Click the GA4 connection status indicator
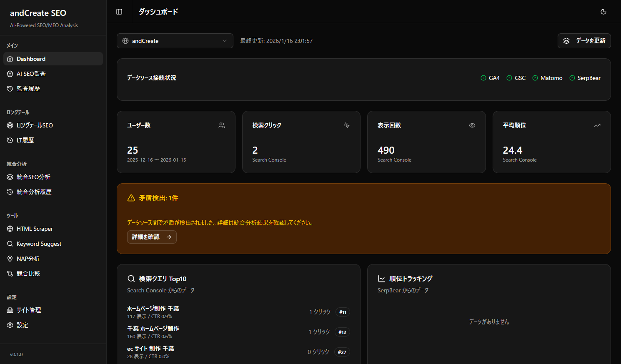 (x=490, y=78)
